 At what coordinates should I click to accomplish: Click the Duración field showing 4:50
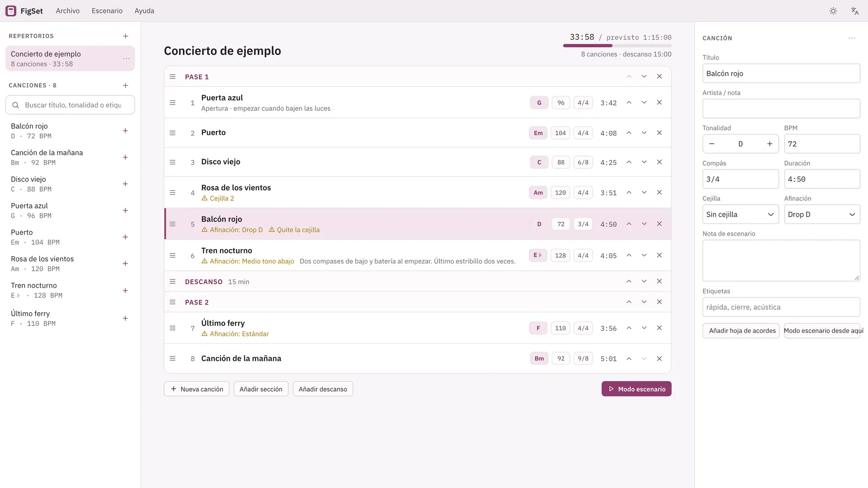pos(822,179)
